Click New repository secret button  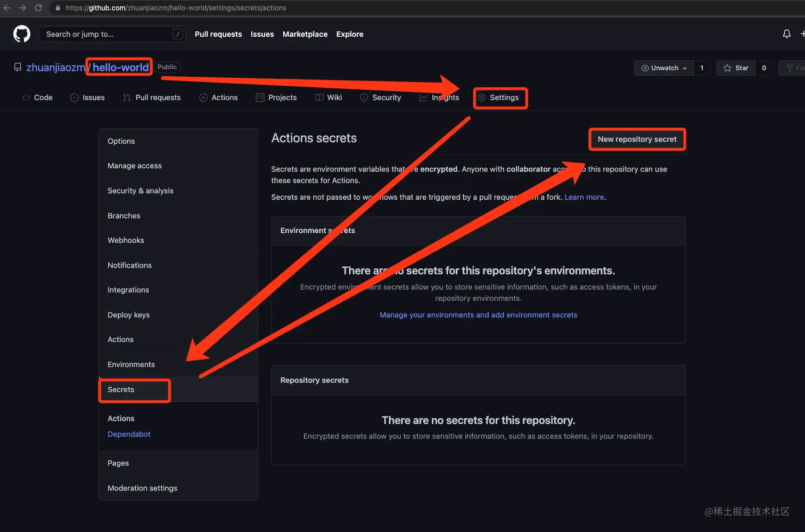[637, 139]
